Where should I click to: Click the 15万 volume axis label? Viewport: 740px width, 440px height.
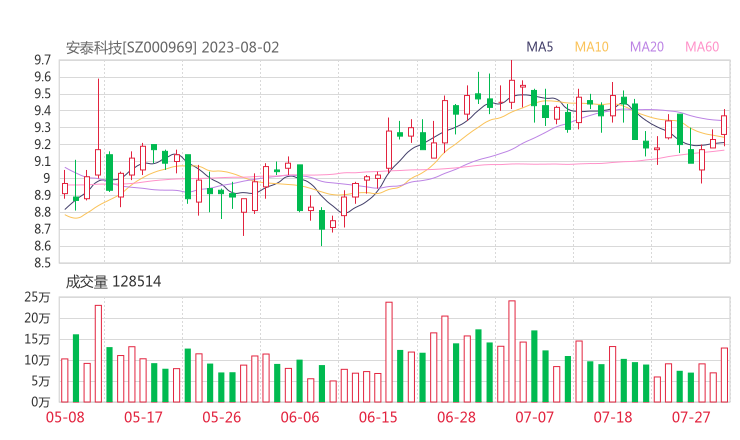(x=37, y=339)
